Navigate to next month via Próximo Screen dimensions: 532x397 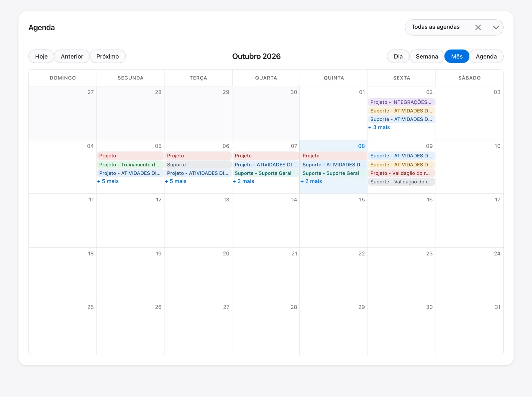(107, 56)
